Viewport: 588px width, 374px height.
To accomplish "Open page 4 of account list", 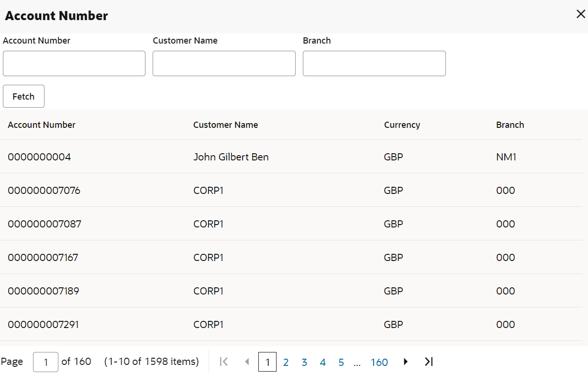I will (322, 363).
